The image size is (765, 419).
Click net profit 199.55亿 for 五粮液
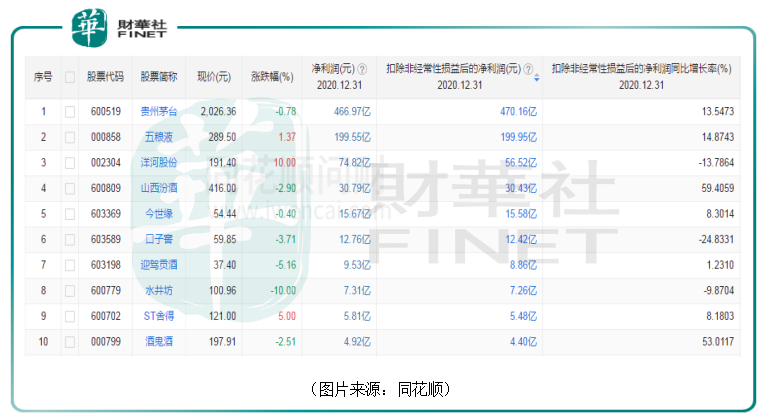[x=352, y=137]
